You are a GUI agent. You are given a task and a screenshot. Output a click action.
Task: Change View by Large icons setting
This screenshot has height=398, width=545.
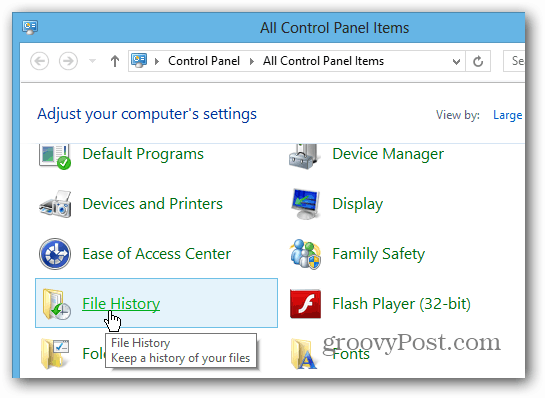click(507, 115)
